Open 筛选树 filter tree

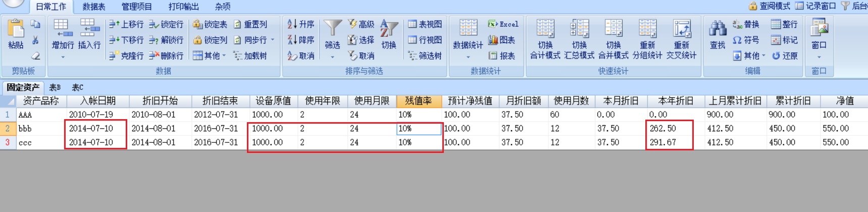[x=425, y=56]
